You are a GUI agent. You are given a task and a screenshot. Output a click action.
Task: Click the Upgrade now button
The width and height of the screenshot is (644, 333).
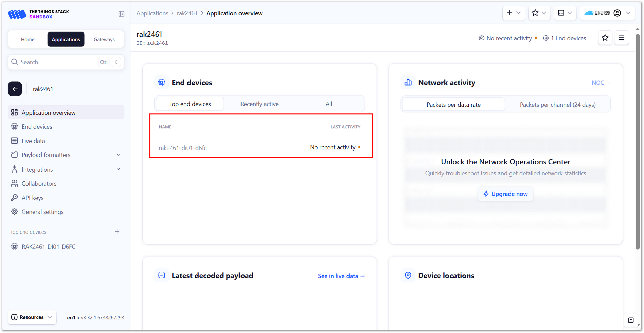(505, 194)
